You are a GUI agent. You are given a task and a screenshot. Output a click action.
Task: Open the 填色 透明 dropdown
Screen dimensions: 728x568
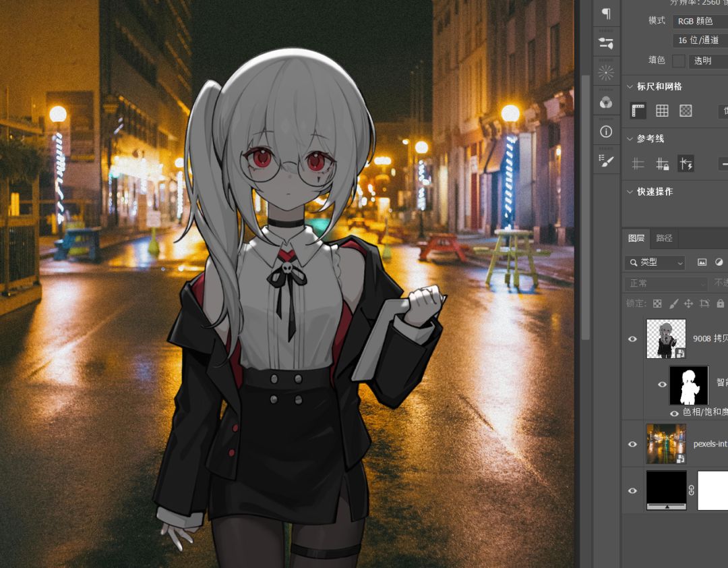[x=708, y=61]
